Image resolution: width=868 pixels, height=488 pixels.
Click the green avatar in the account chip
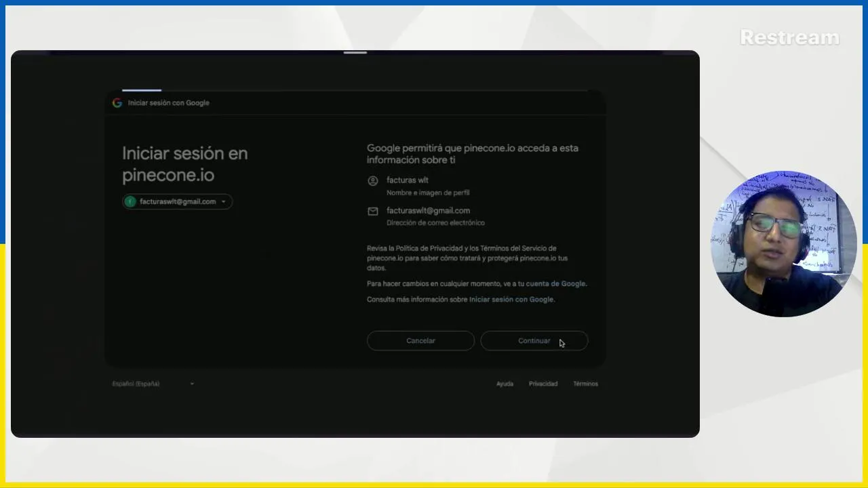click(x=130, y=201)
